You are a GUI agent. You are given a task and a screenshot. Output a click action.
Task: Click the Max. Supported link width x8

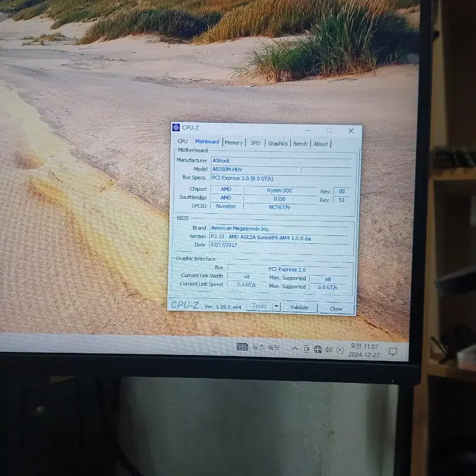pyautogui.click(x=327, y=279)
